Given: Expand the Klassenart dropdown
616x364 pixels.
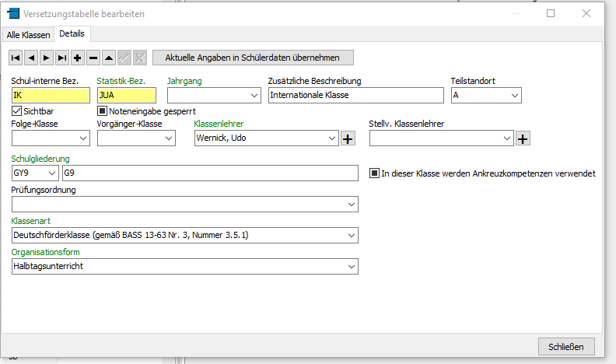Looking at the screenshot, I should (x=352, y=235).
